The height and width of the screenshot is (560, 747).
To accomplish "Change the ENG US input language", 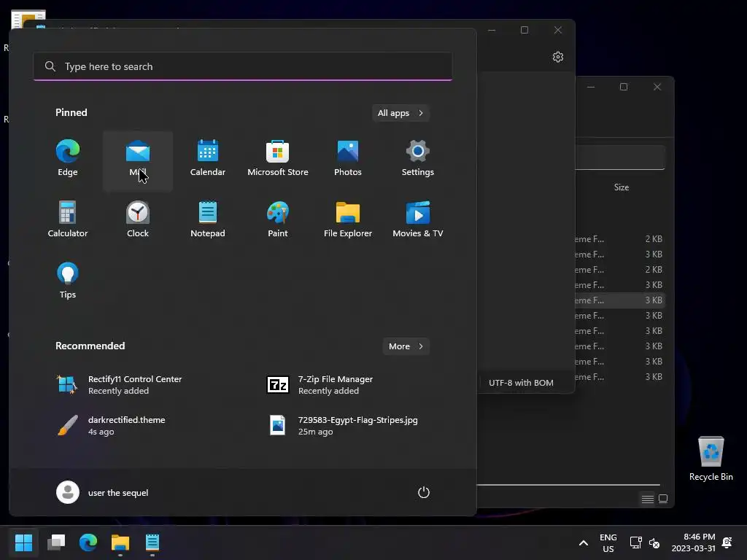I will pos(608,542).
